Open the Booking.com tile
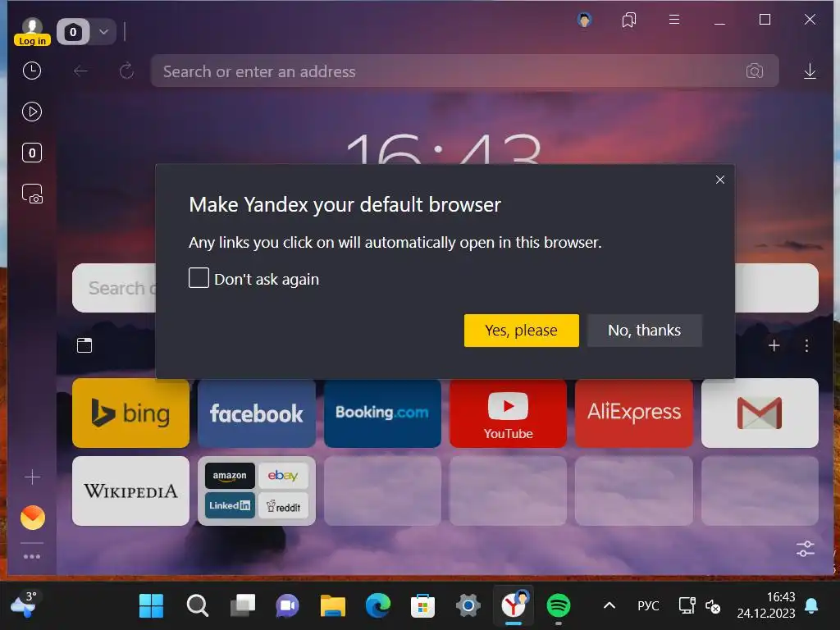Viewport: 840px width, 630px height. point(382,413)
